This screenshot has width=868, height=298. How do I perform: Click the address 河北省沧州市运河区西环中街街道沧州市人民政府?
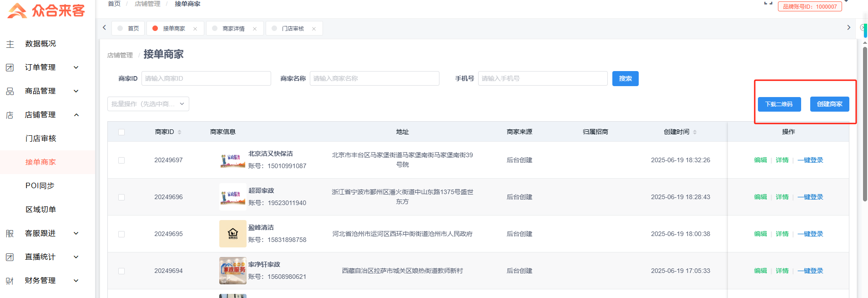pyautogui.click(x=402, y=234)
